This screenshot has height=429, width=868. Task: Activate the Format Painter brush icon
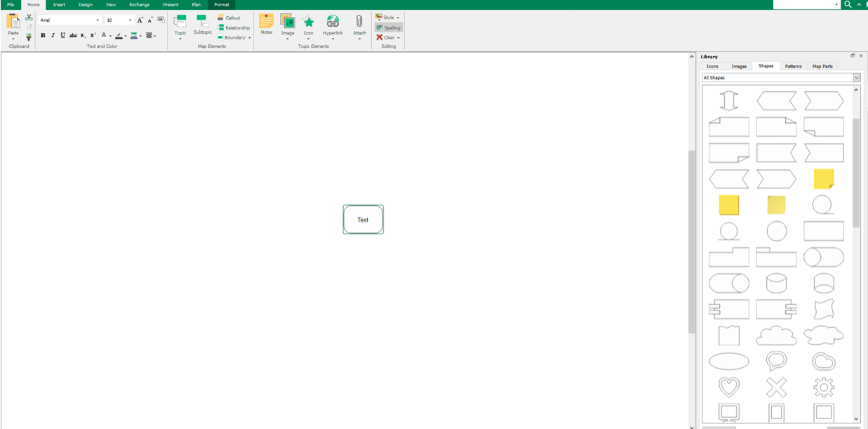(x=29, y=37)
